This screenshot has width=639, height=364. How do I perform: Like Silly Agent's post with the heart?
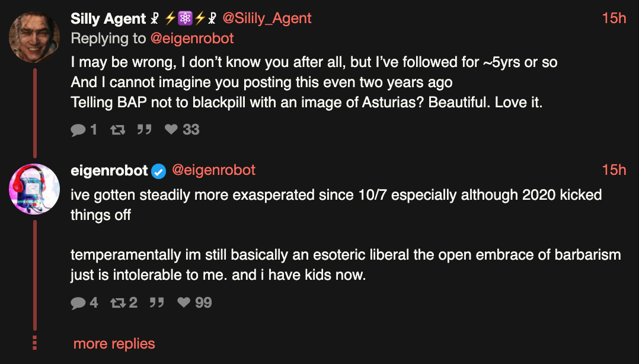pos(171,129)
